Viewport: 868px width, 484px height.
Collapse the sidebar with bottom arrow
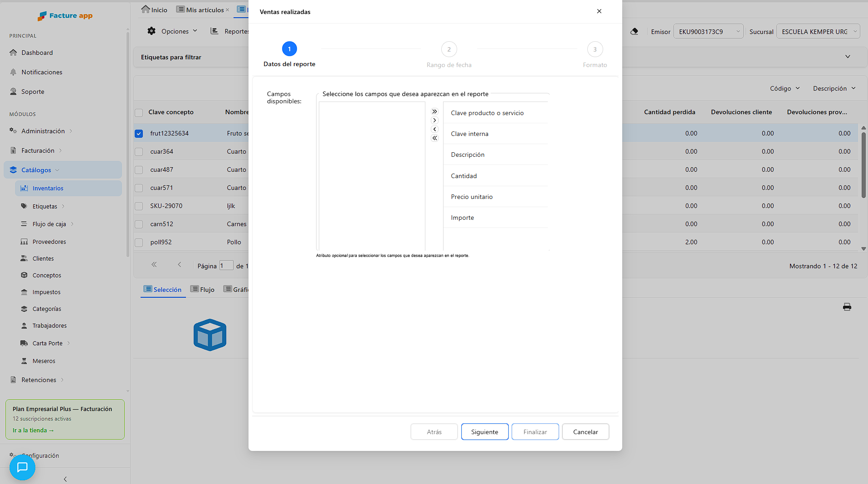click(x=65, y=479)
